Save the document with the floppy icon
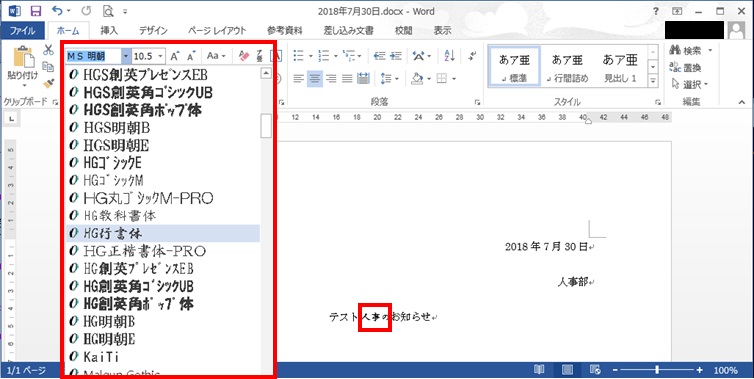The width and height of the screenshot is (754, 379). (36, 11)
